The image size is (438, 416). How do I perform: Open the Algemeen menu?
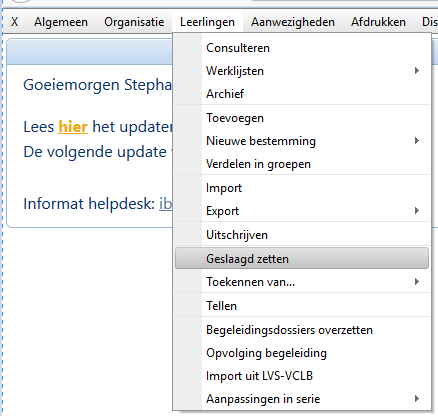(x=61, y=22)
